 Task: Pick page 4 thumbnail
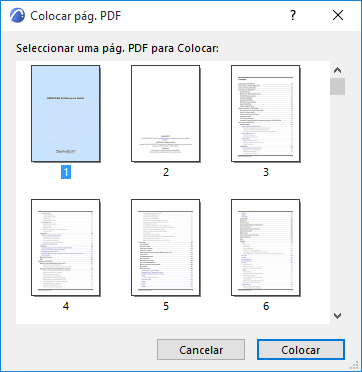66,248
